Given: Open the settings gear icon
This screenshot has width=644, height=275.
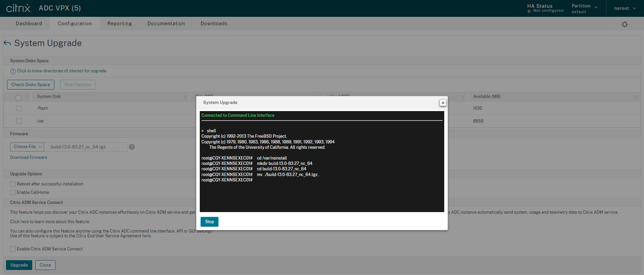Looking at the screenshot, I should 625,24.
